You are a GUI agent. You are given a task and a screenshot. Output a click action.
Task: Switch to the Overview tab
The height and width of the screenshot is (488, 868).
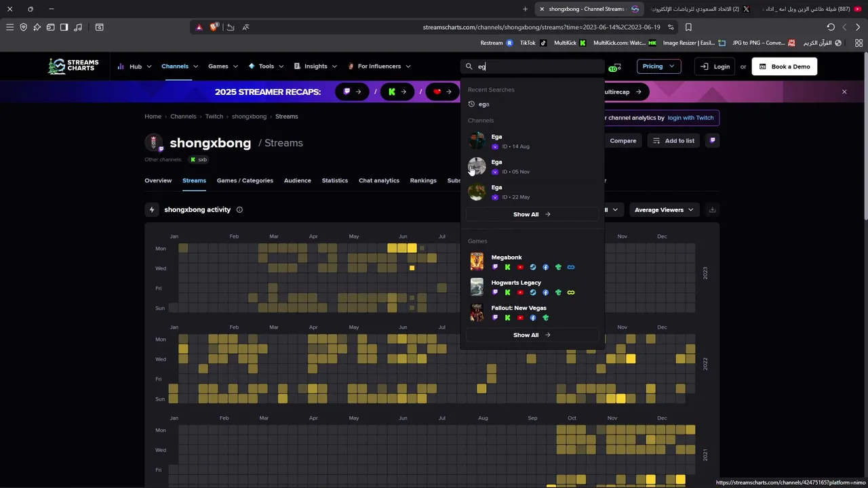(x=158, y=180)
